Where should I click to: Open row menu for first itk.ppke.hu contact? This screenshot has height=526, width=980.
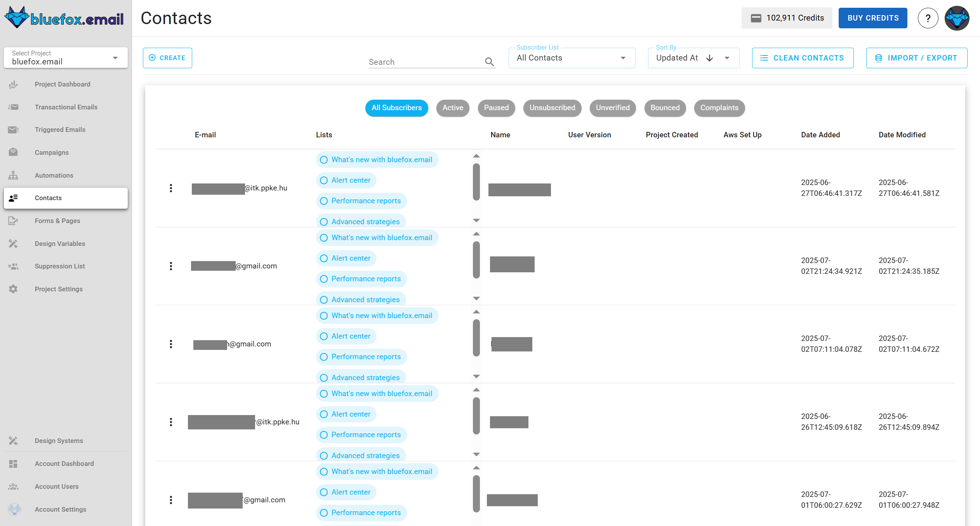171,188
